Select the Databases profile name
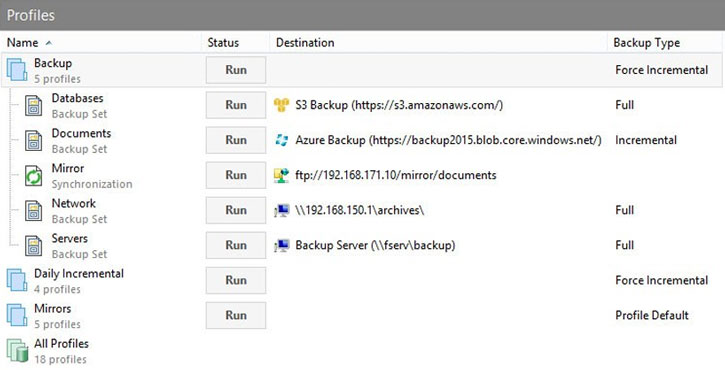 click(x=77, y=98)
